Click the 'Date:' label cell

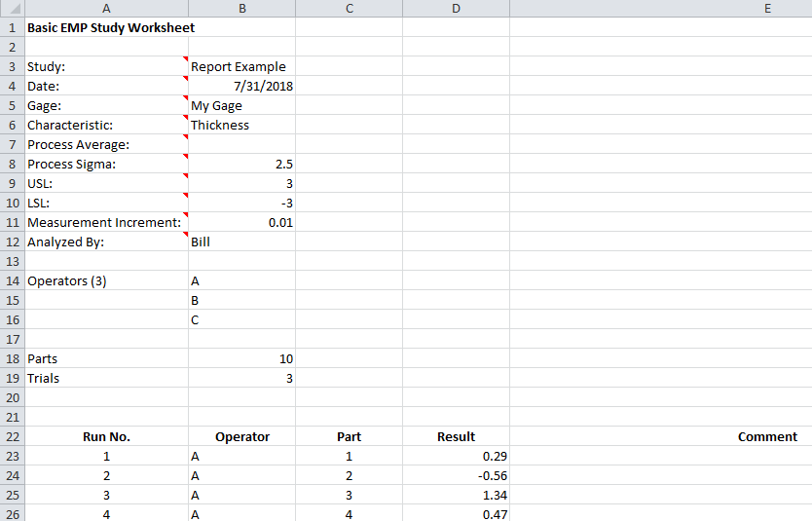click(107, 86)
